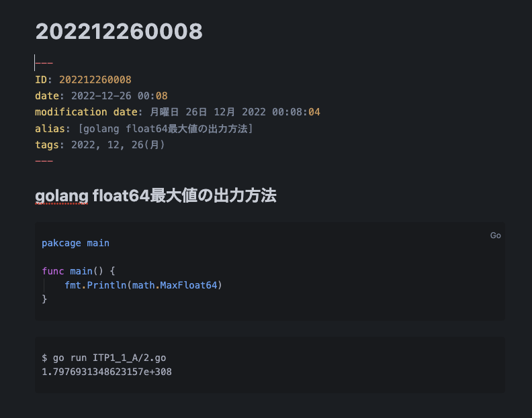Click the Go language label in code block
Image resolution: width=532 pixels, height=418 pixels.
pyautogui.click(x=495, y=236)
